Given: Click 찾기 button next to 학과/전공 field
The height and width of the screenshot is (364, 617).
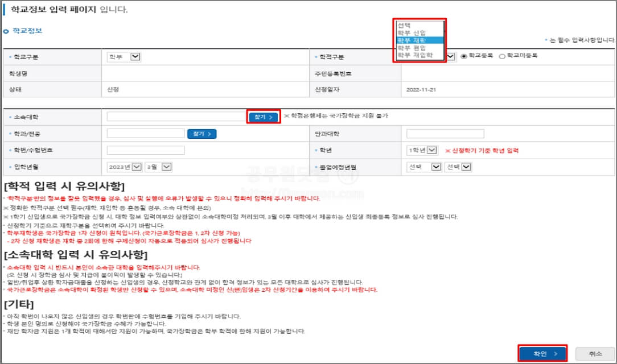Looking at the screenshot, I should point(202,134).
